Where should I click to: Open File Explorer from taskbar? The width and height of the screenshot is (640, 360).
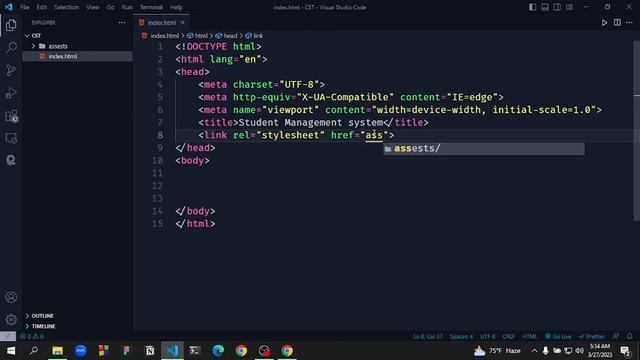[57, 351]
